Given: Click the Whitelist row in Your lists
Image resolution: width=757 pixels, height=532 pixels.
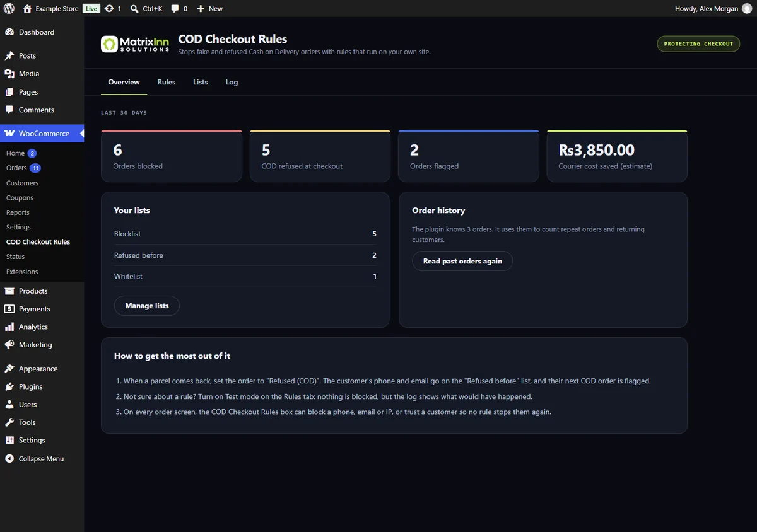Looking at the screenshot, I should (245, 277).
